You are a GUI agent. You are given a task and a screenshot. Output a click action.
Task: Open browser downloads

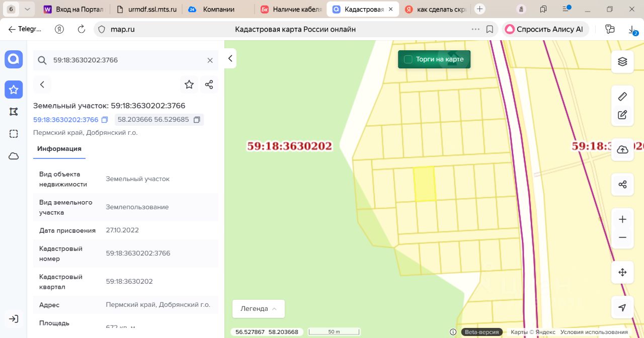point(632,30)
